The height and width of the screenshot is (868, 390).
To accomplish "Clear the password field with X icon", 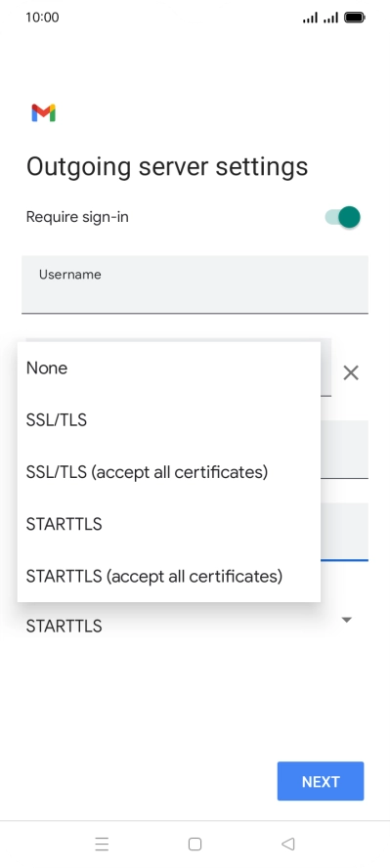I will [351, 372].
